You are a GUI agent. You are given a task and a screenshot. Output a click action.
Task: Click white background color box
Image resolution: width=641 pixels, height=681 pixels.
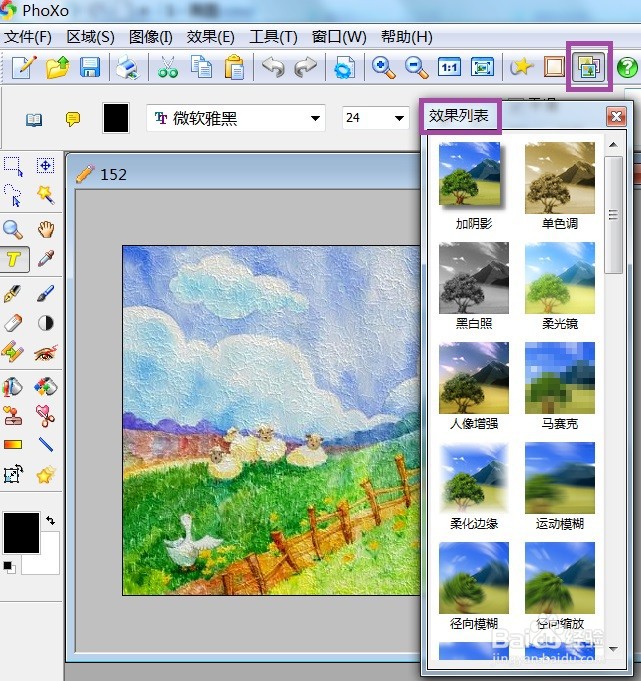tap(48, 560)
